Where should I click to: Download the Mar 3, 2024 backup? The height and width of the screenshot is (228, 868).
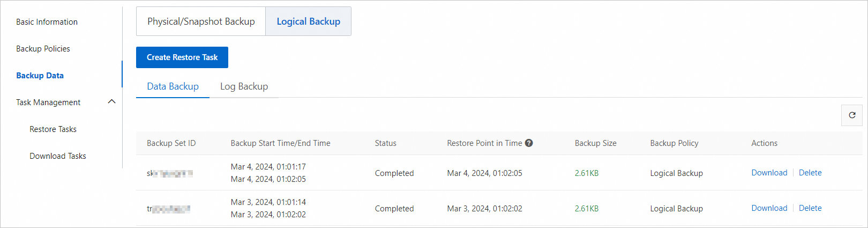[x=769, y=208]
